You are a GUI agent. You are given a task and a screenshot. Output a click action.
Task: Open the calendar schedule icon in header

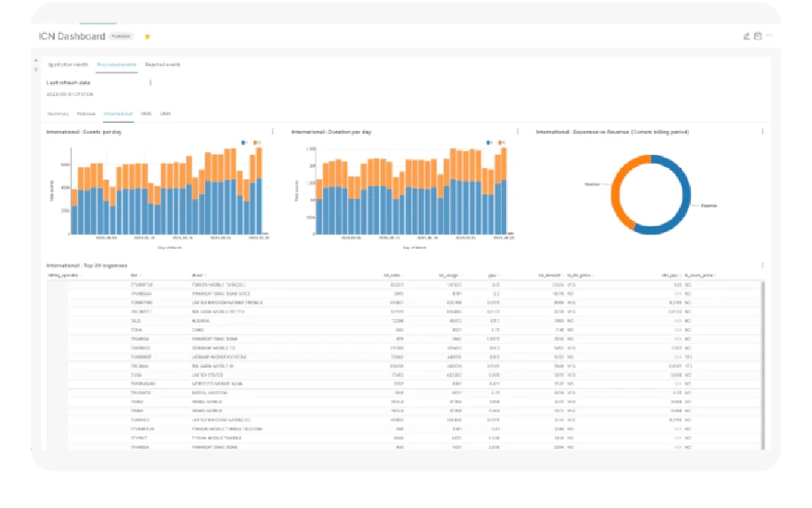[x=758, y=37]
